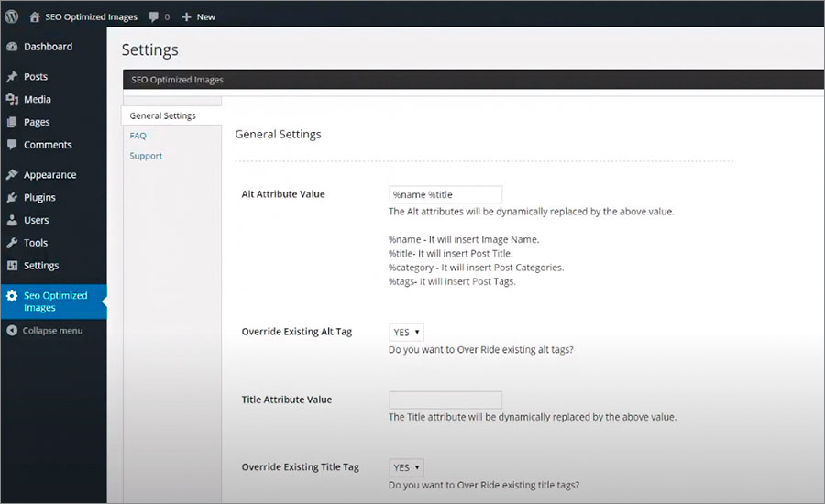Click 'The Title attribute will be dynamically replaced' text
Image resolution: width=825 pixels, height=504 pixels.
[533, 417]
